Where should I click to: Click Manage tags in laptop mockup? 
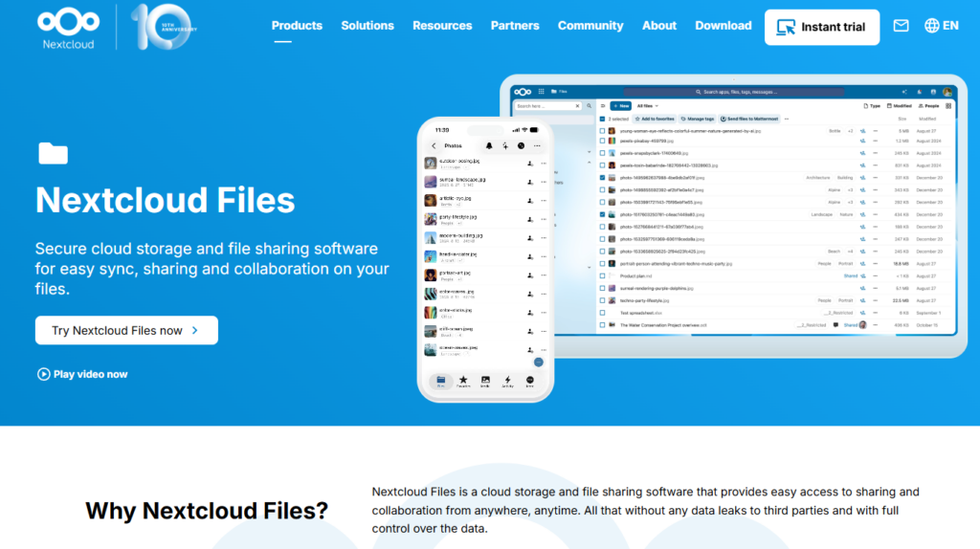pos(698,119)
